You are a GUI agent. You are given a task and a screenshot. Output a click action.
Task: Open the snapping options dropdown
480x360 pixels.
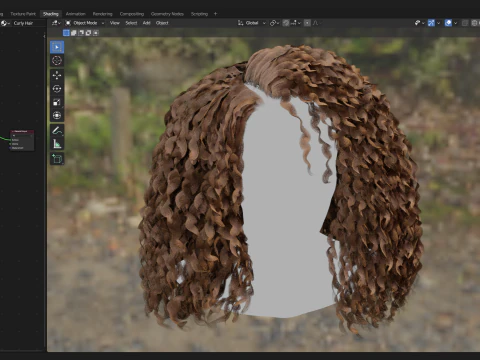coord(295,23)
